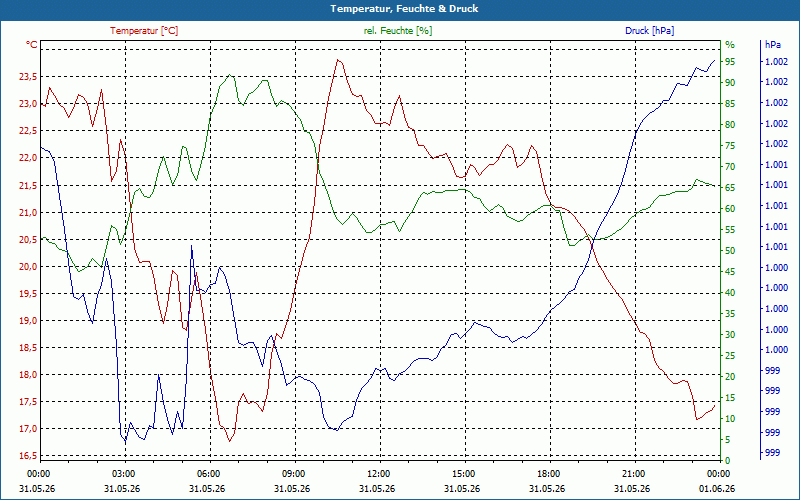
Task: Select the 09:00 time axis marker
Action: 294,473
